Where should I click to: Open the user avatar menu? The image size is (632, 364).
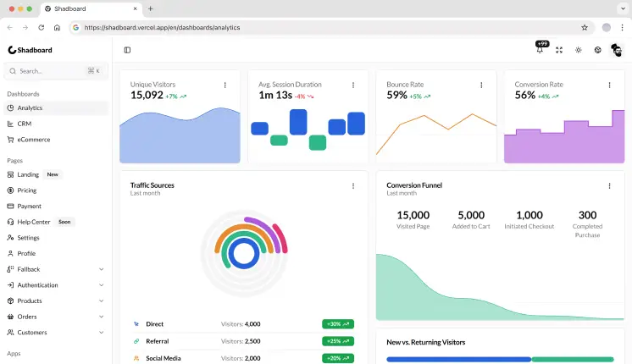point(617,50)
